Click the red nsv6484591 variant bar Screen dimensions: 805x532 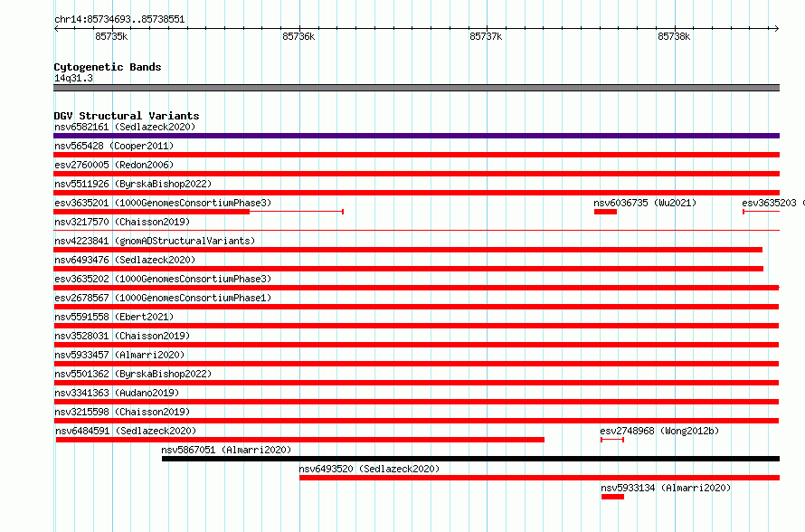tap(299, 440)
